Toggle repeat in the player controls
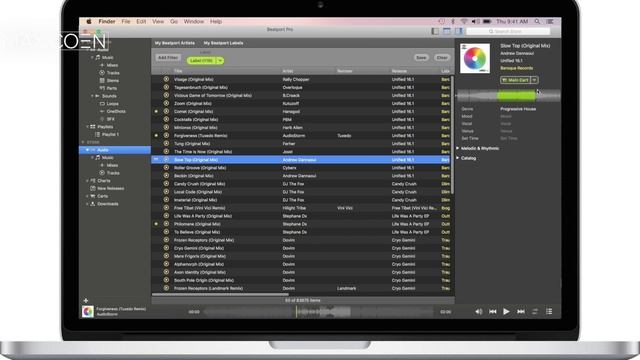This screenshot has width=640, height=360. 535,311
